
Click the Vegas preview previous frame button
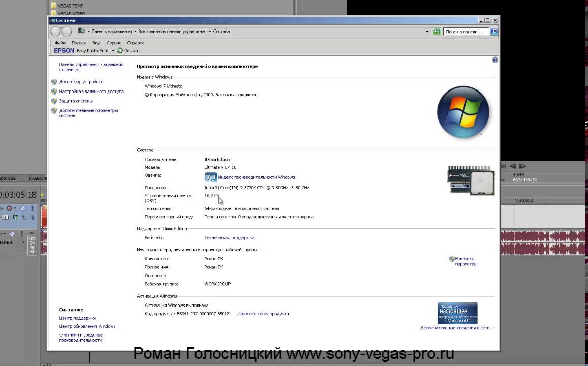[x=513, y=166]
